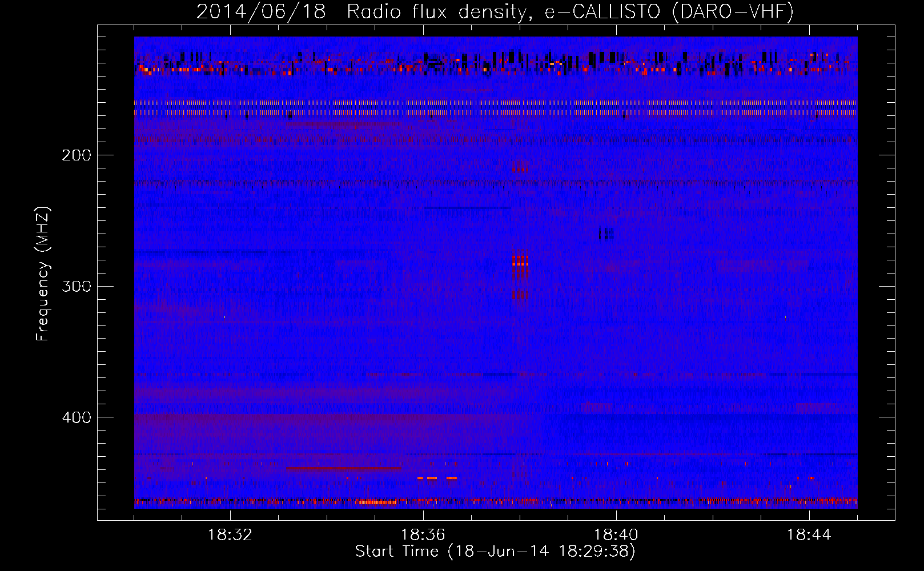This screenshot has height=571, width=924.
Task: Click the 18:40 time tick label
Action: tap(616, 535)
